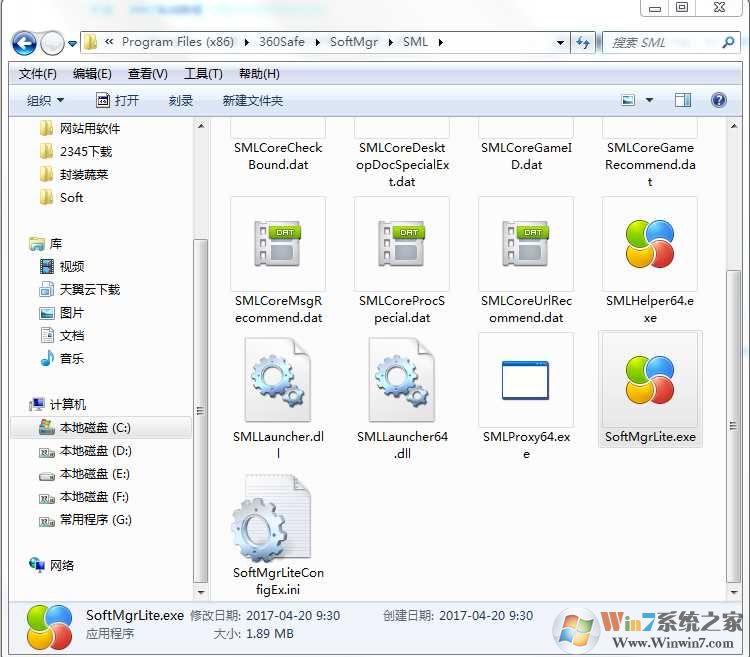Open the 帮助(H) menu
The width and height of the screenshot is (750, 657).
pyautogui.click(x=259, y=74)
